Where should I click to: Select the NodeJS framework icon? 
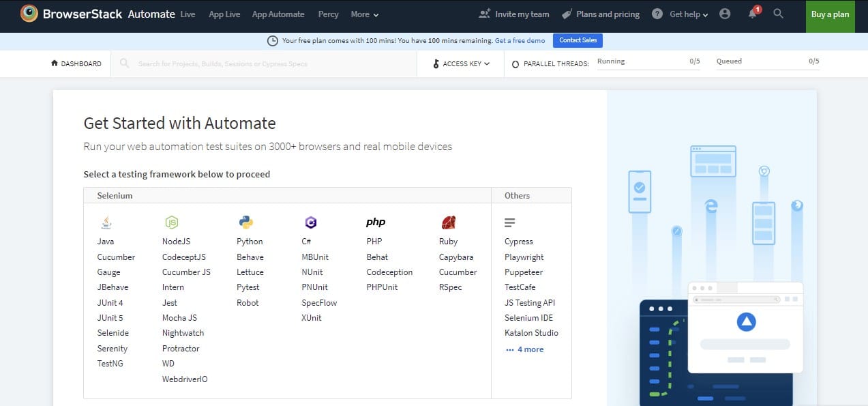[x=172, y=222]
